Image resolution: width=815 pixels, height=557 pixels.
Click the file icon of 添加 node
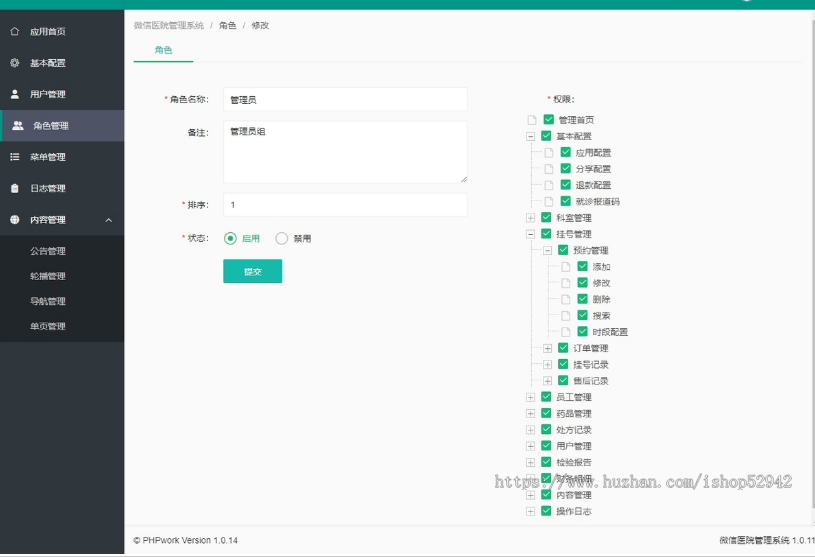pyautogui.click(x=566, y=267)
